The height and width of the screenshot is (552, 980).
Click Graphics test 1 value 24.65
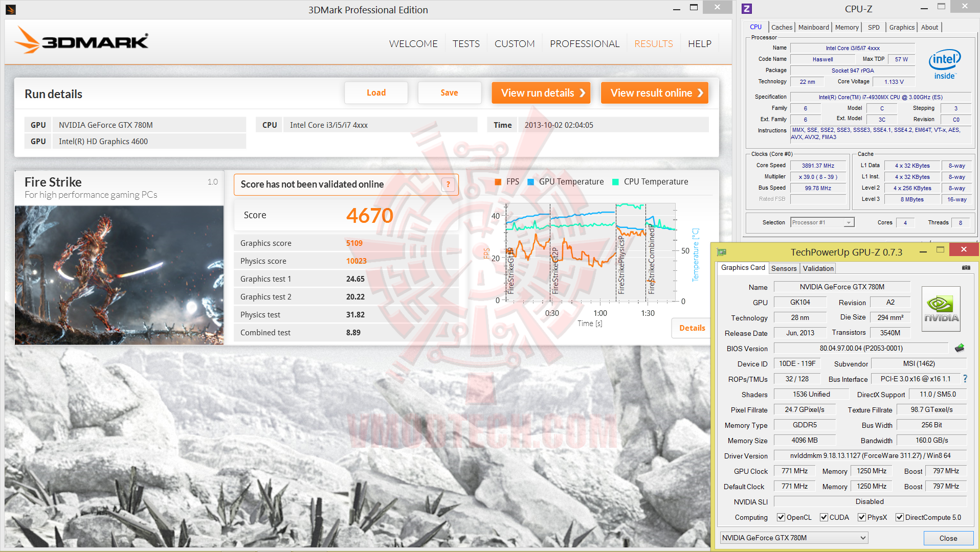click(x=355, y=279)
